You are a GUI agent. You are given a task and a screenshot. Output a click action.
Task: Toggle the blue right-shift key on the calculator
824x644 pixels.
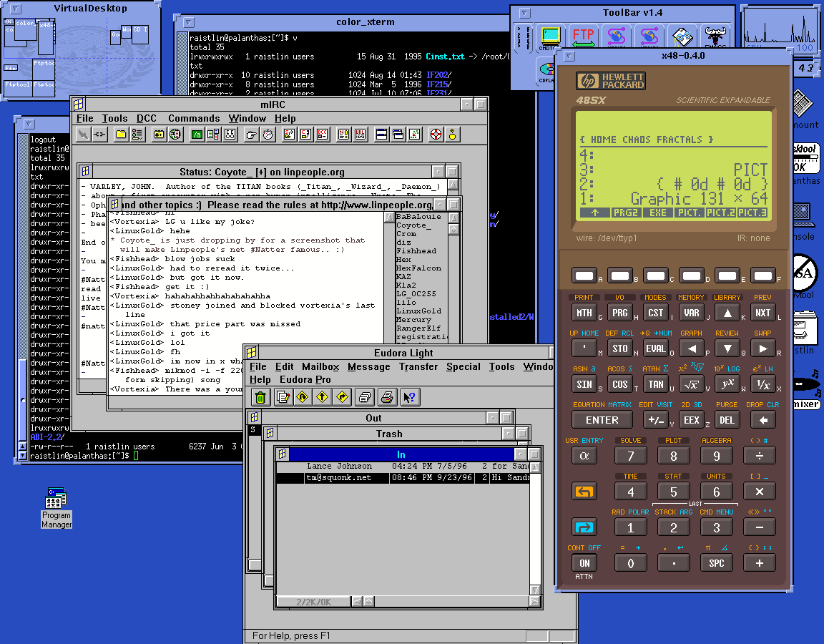[584, 527]
